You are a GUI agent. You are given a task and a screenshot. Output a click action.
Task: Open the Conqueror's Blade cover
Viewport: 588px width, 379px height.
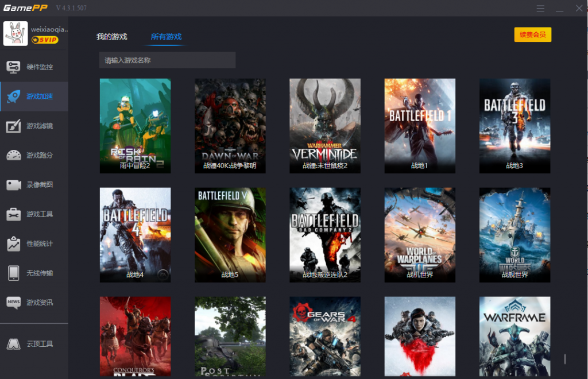coord(135,337)
